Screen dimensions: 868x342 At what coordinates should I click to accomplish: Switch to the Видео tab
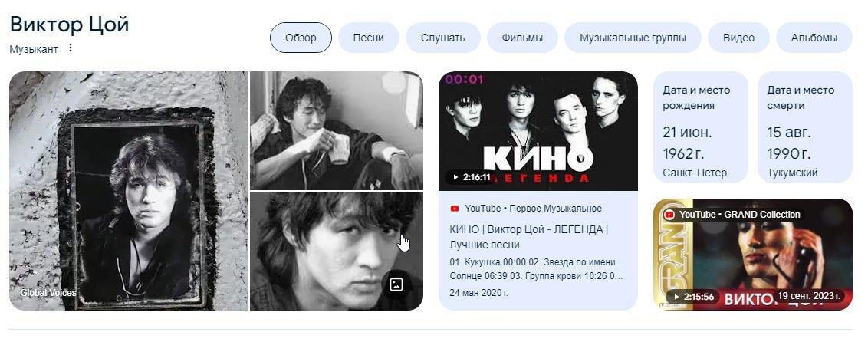(x=738, y=38)
